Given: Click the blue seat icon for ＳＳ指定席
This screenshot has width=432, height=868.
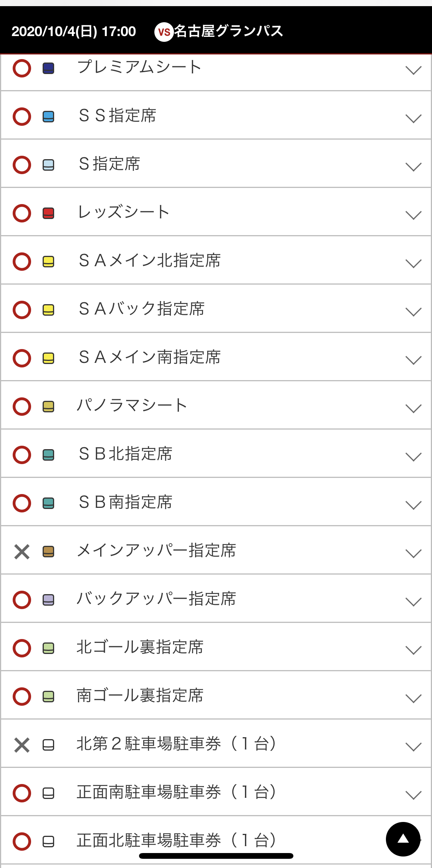Looking at the screenshot, I should tap(48, 117).
